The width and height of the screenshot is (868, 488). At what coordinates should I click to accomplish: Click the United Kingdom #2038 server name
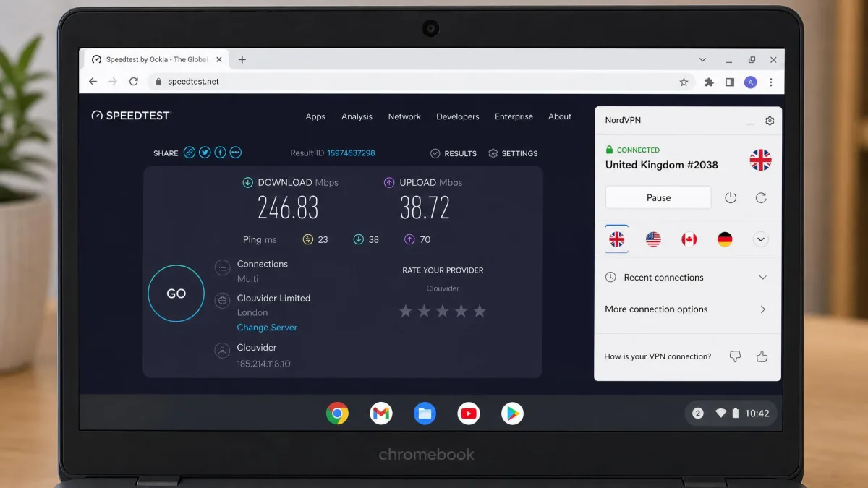[661, 165]
